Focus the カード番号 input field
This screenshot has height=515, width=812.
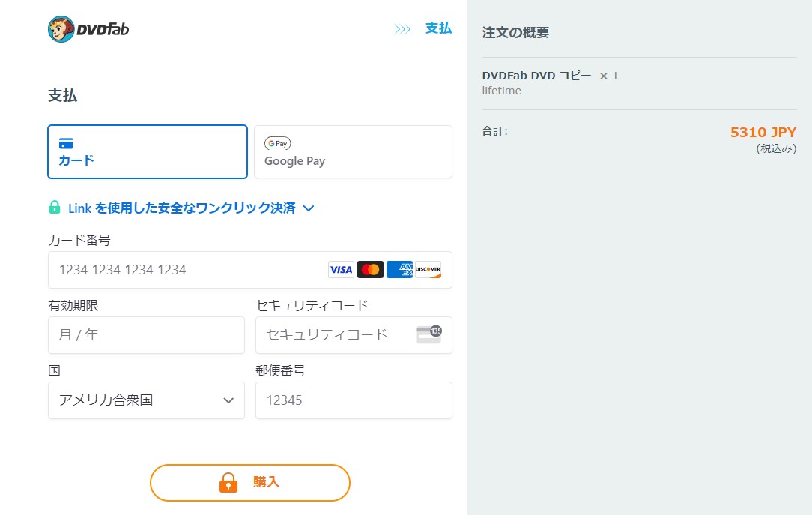point(250,270)
